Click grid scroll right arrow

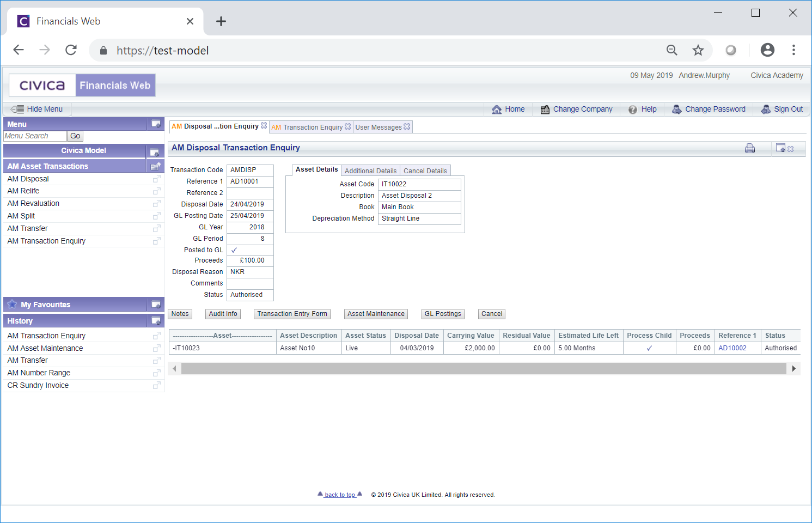pos(794,369)
